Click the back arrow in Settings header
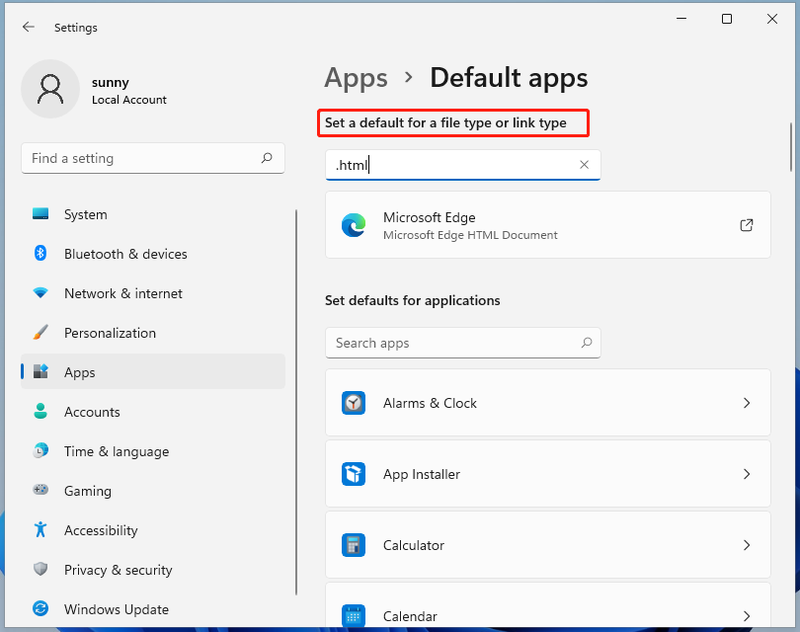Image resolution: width=800 pixels, height=632 pixels. (29, 27)
